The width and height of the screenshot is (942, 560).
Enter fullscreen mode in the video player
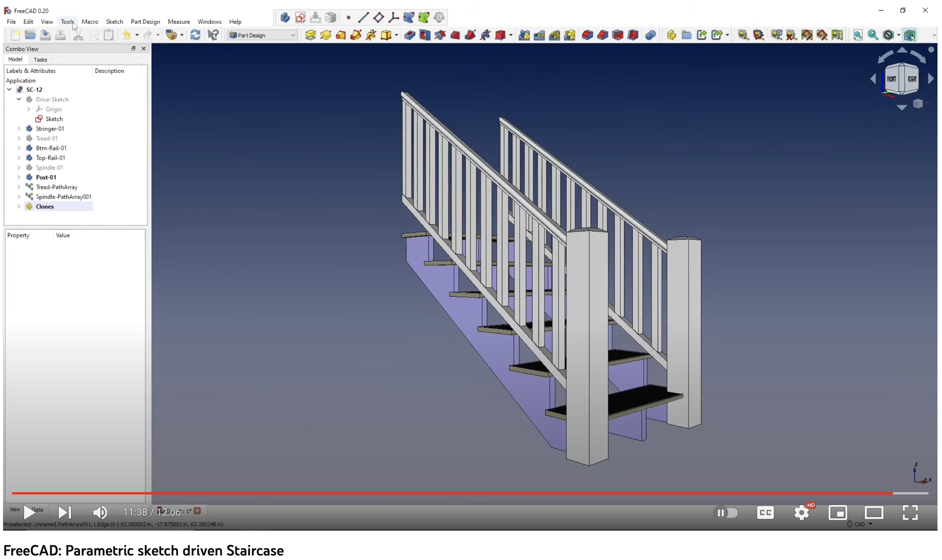point(910,513)
